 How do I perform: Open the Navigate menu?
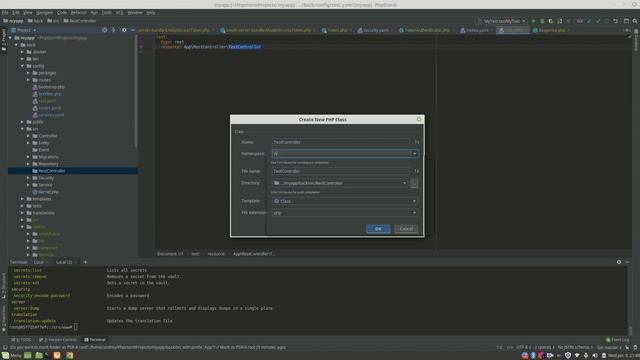[44, 13]
